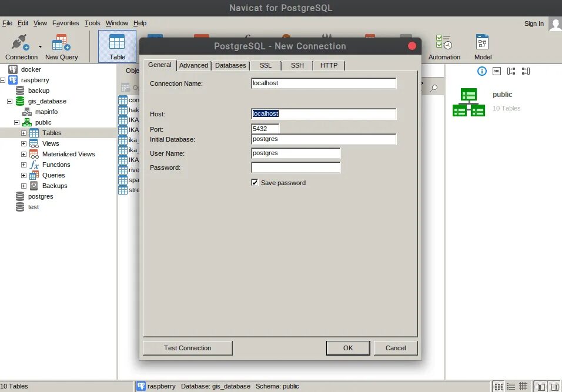Open the Edit menu

click(x=23, y=23)
